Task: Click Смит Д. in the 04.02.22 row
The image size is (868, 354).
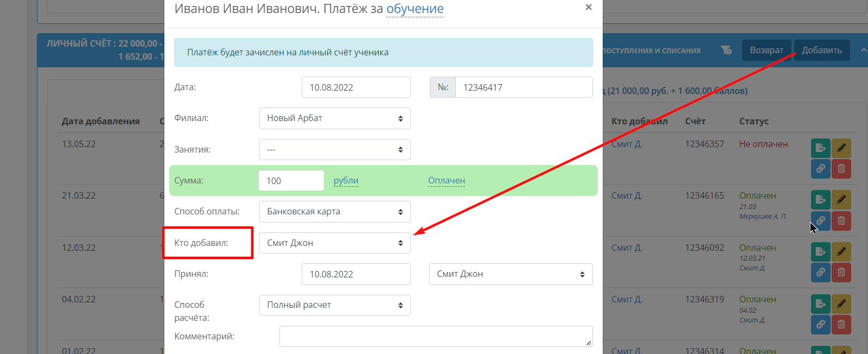Action: click(627, 299)
